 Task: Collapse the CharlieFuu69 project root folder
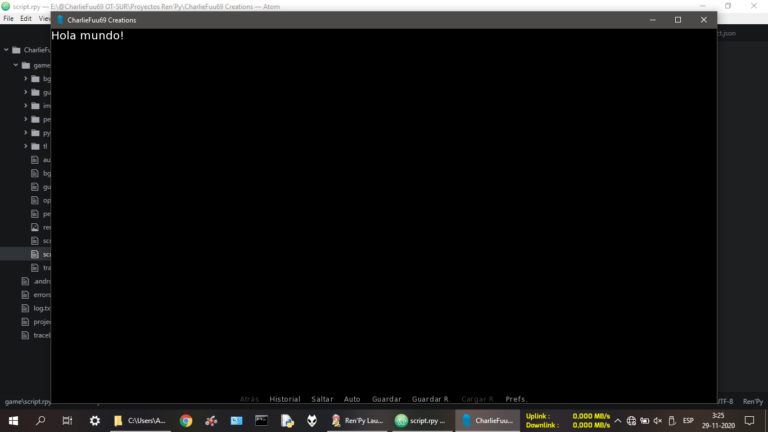[x=6, y=50]
